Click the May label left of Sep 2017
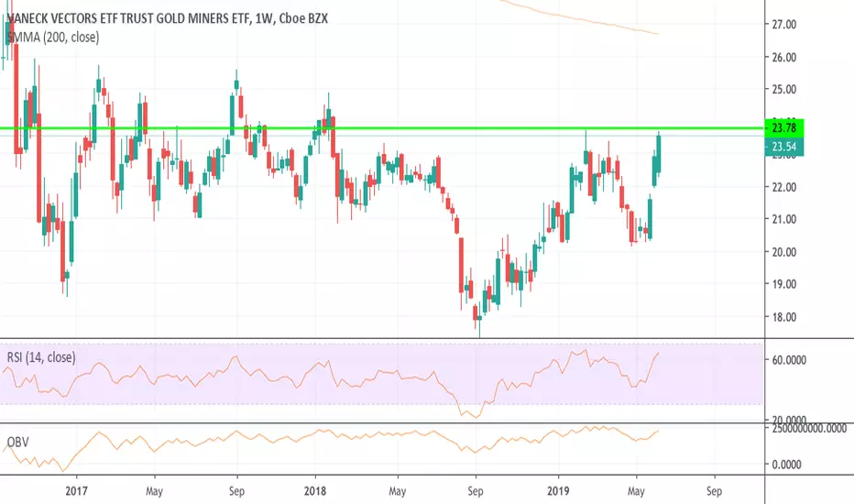The image size is (854, 504). [x=154, y=491]
